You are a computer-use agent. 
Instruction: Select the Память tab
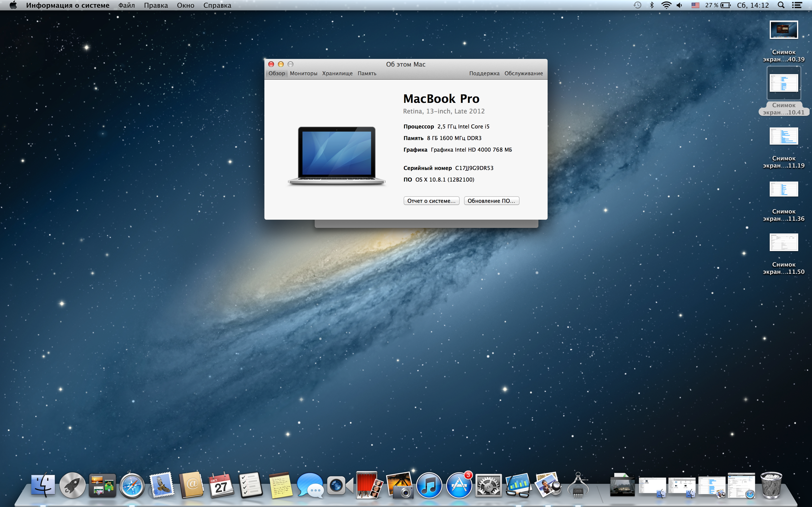[367, 73]
